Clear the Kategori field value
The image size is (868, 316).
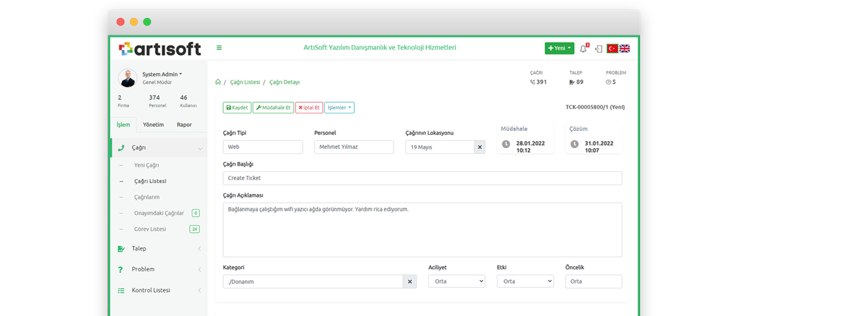[x=409, y=281]
